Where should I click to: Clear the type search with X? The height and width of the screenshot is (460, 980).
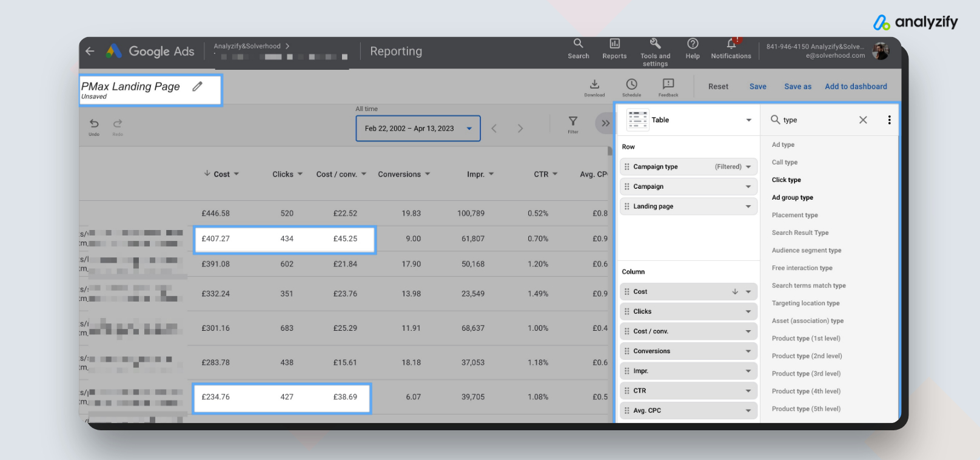(863, 120)
